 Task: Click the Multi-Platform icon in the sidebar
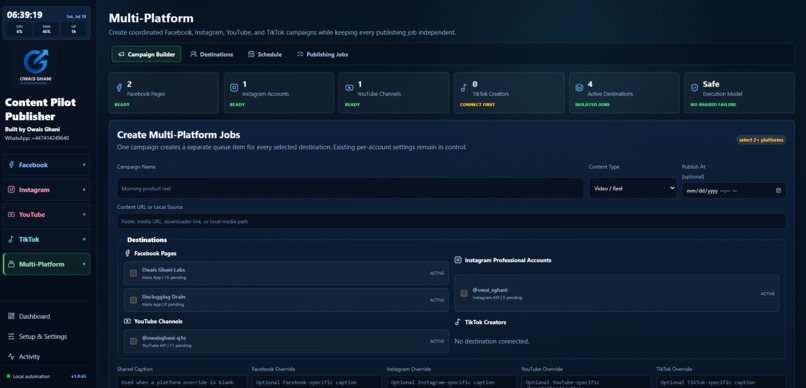[x=11, y=264]
